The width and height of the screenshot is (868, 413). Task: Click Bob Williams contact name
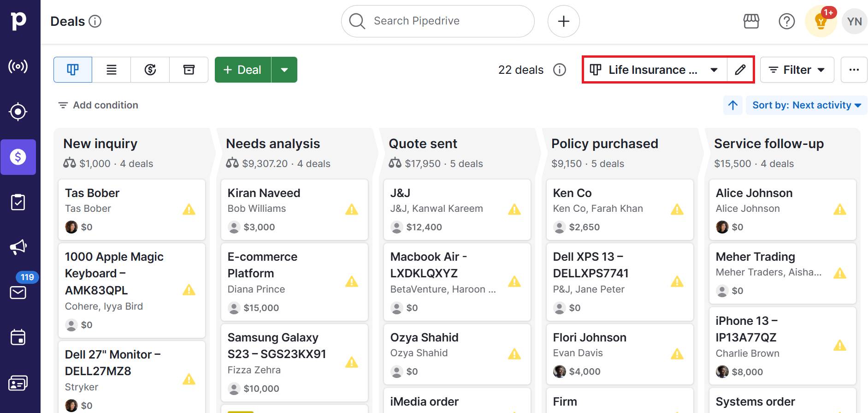pos(257,209)
